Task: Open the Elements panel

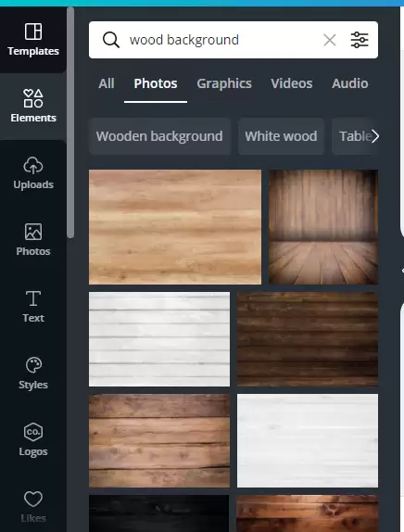Action: click(33, 107)
